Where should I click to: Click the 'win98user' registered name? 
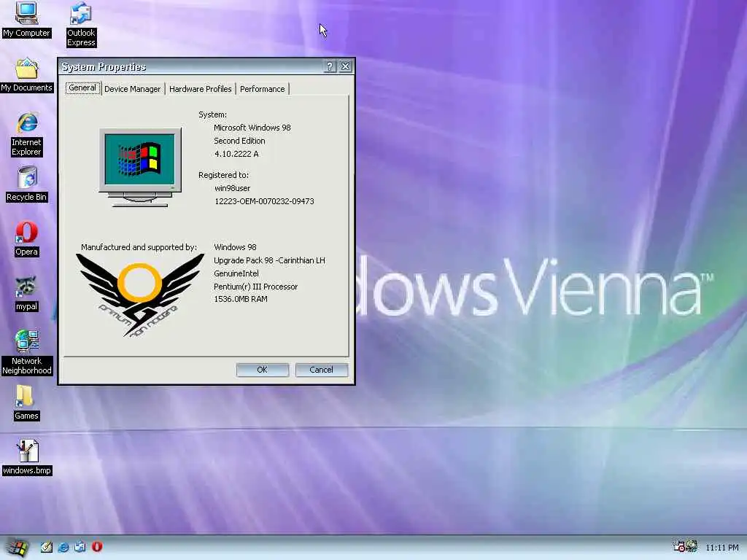click(x=232, y=188)
